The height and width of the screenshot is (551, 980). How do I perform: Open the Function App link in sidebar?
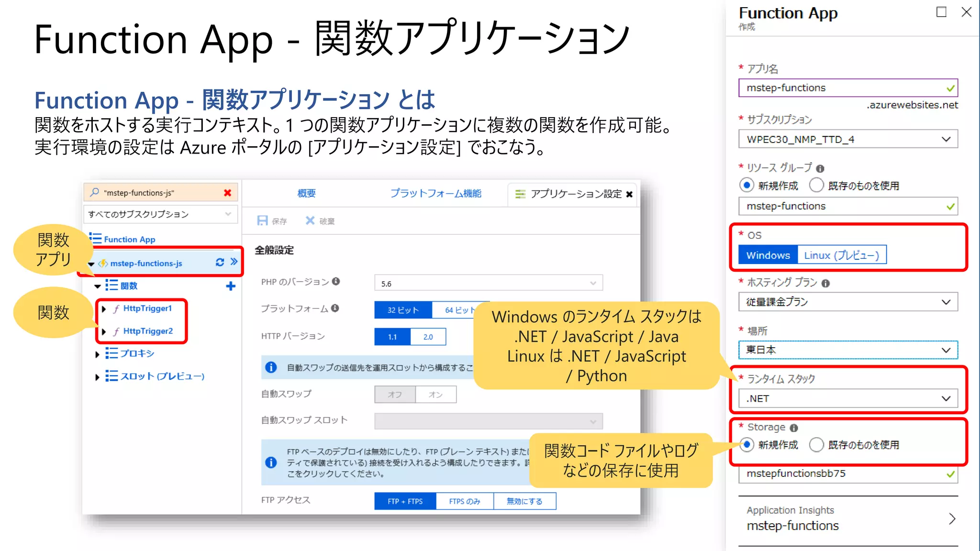click(x=129, y=239)
